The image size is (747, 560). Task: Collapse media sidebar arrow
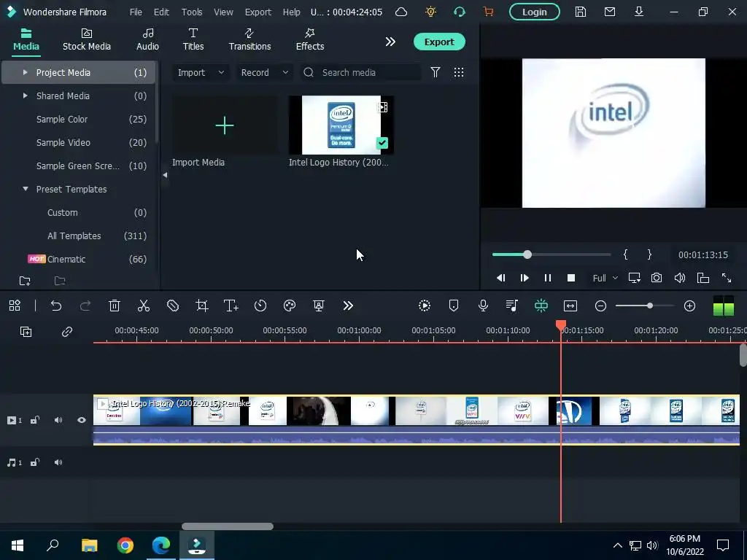coord(165,175)
